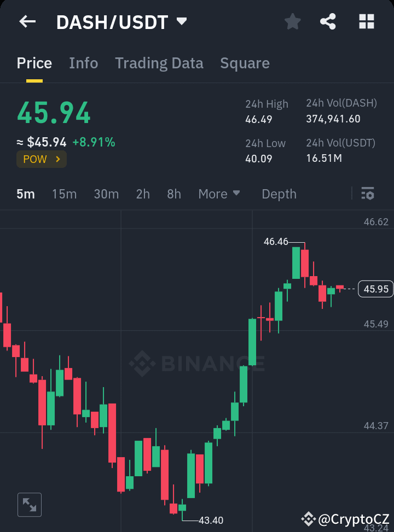394x532 pixels.
Task: Select the 2h interval button
Action: 142,194
